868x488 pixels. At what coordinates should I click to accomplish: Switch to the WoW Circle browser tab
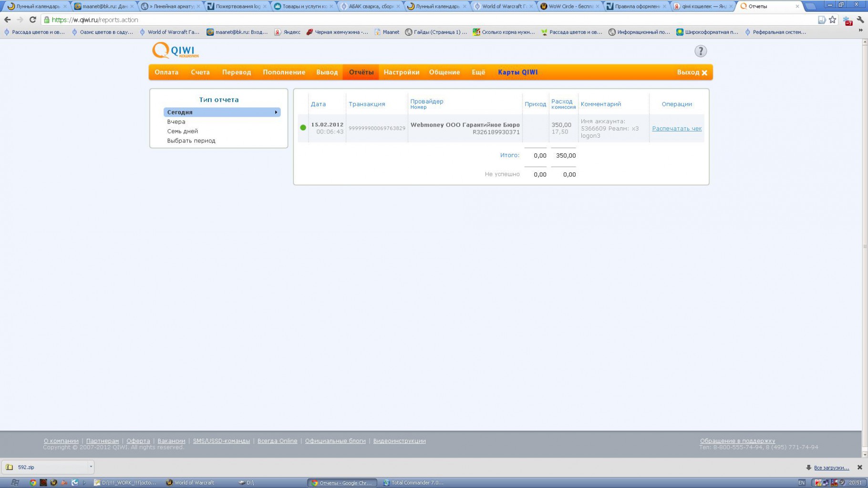pyautogui.click(x=569, y=6)
